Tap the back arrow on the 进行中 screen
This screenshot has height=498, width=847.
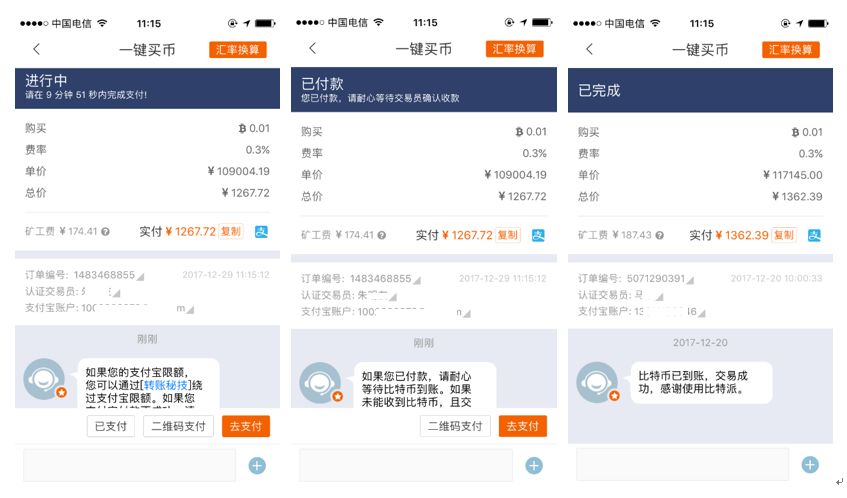point(37,49)
